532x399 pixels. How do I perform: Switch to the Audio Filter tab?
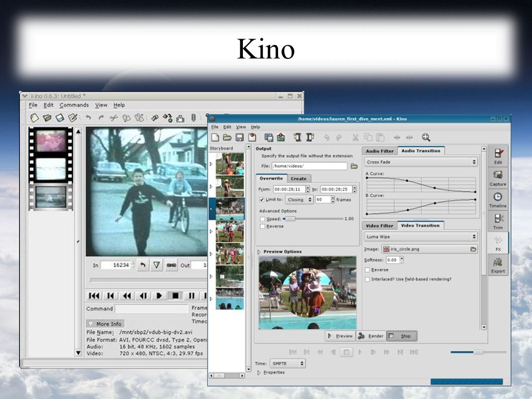(x=379, y=151)
